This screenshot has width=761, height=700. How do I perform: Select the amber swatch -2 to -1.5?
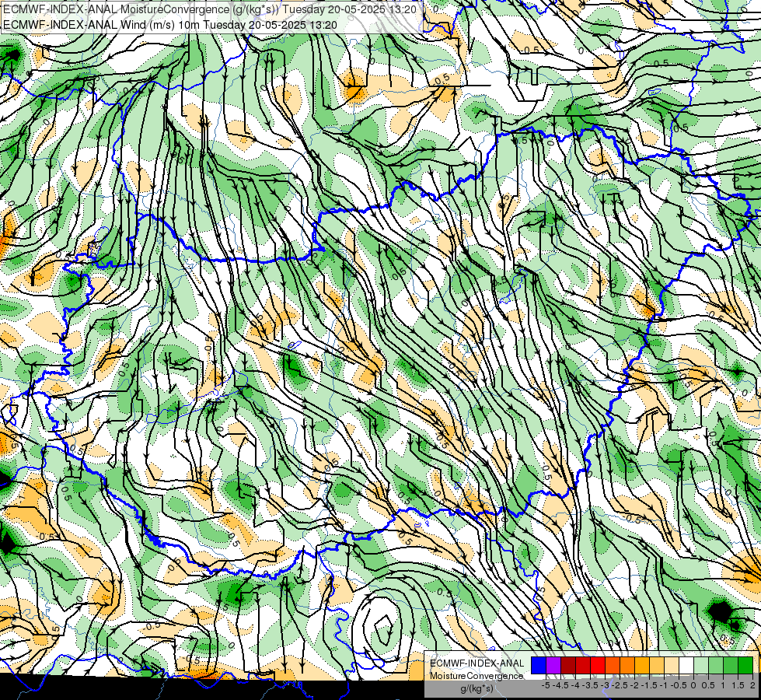[x=642, y=665]
